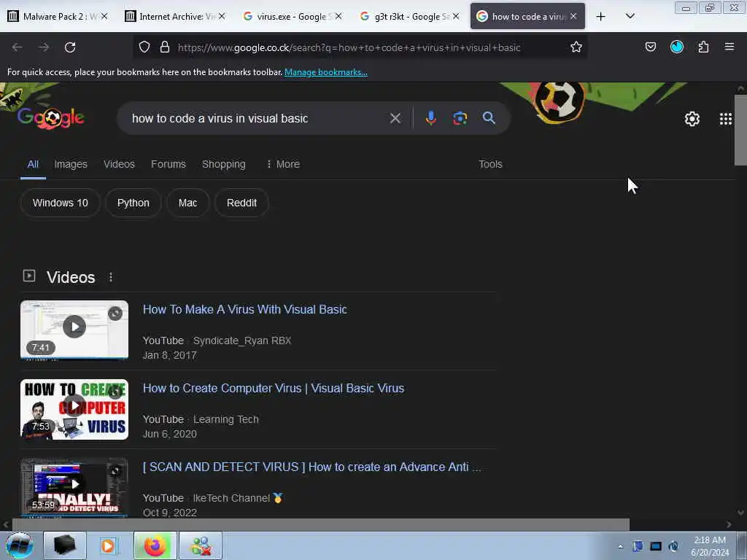Open Pocket save icon
Viewport: 747px width, 560px height.
tap(650, 47)
